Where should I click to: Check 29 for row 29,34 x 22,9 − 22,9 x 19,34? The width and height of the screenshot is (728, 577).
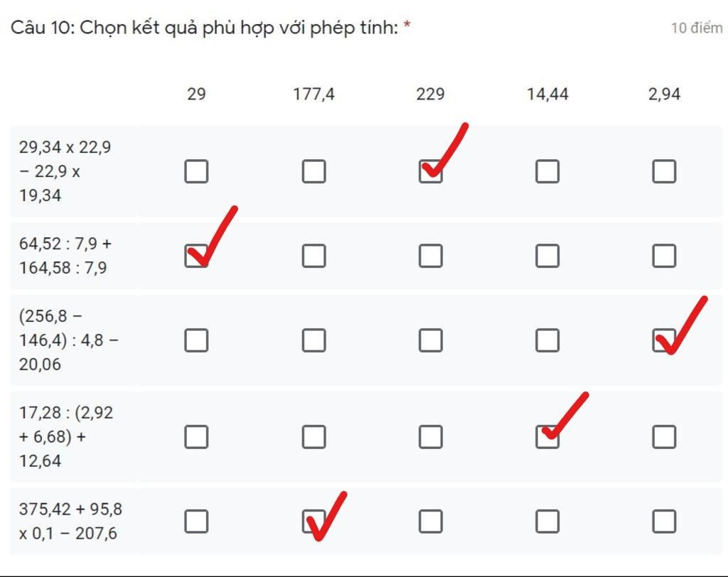click(x=196, y=171)
